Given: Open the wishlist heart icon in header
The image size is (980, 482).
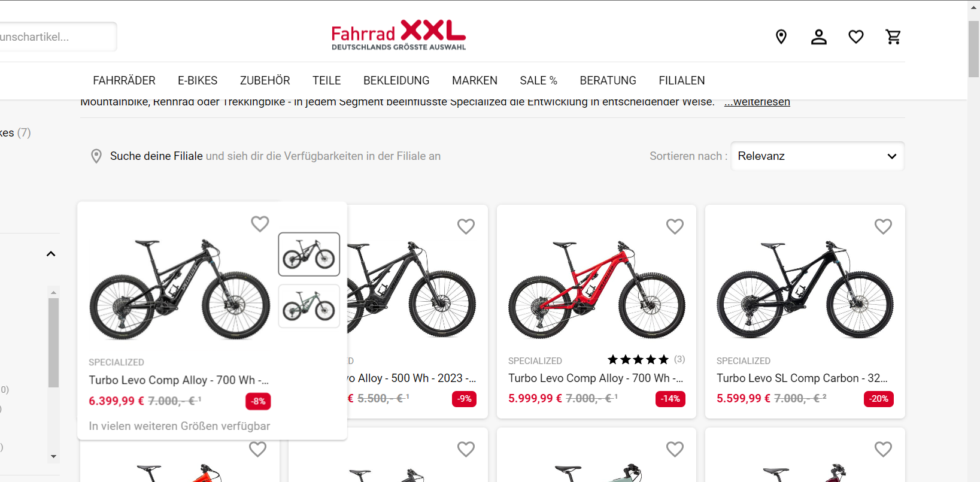Looking at the screenshot, I should [x=856, y=37].
